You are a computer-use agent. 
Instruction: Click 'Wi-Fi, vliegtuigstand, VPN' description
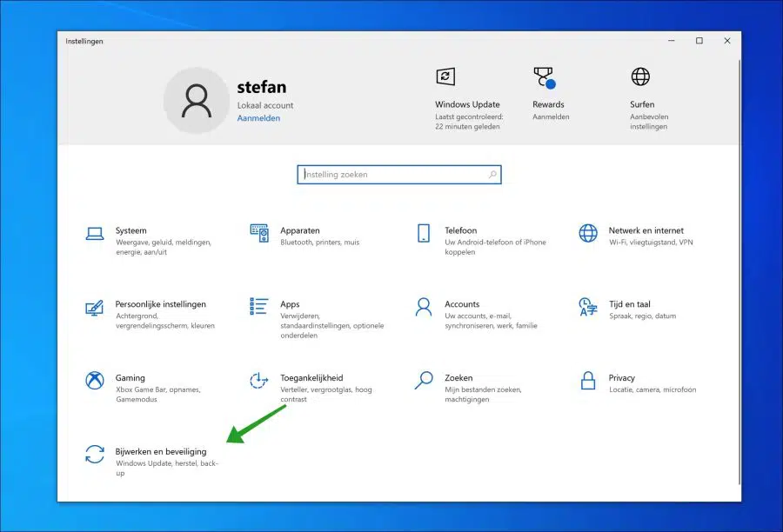coord(651,243)
